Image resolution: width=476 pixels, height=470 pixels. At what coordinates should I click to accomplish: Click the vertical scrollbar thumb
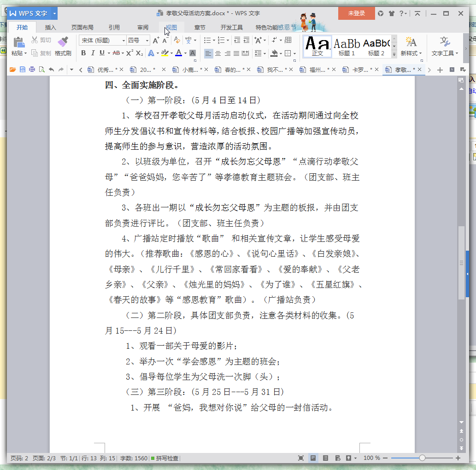click(461, 263)
